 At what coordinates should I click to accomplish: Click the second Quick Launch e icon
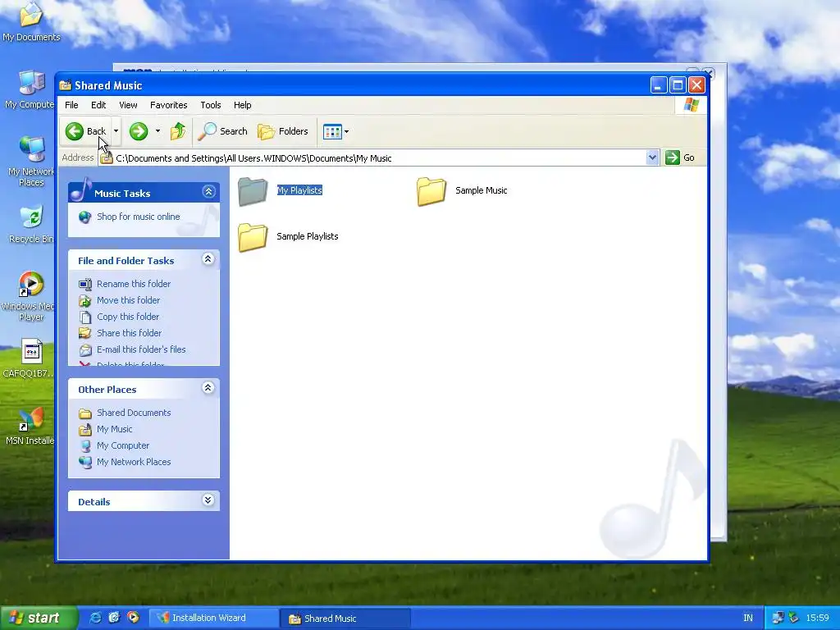click(x=114, y=618)
